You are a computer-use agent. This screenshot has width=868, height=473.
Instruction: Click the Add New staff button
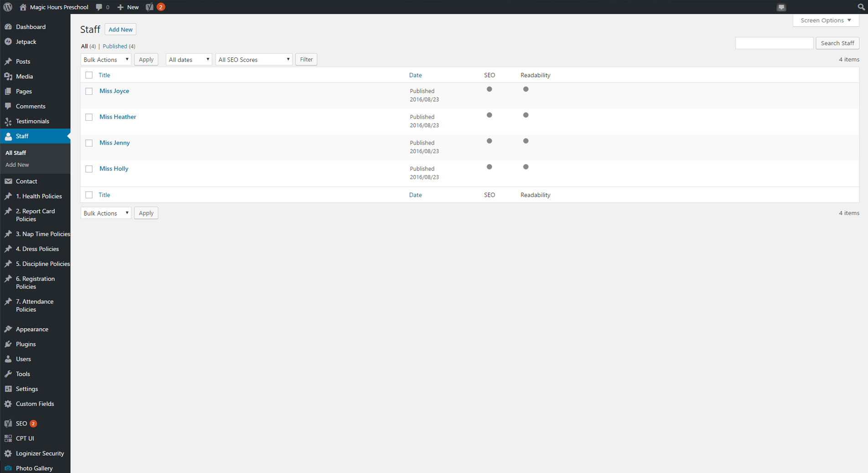(x=120, y=29)
